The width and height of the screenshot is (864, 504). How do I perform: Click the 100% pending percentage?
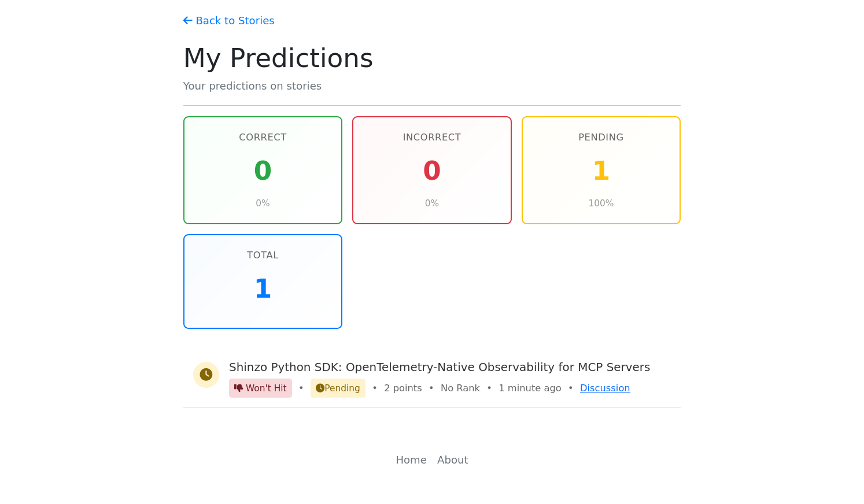(x=601, y=203)
